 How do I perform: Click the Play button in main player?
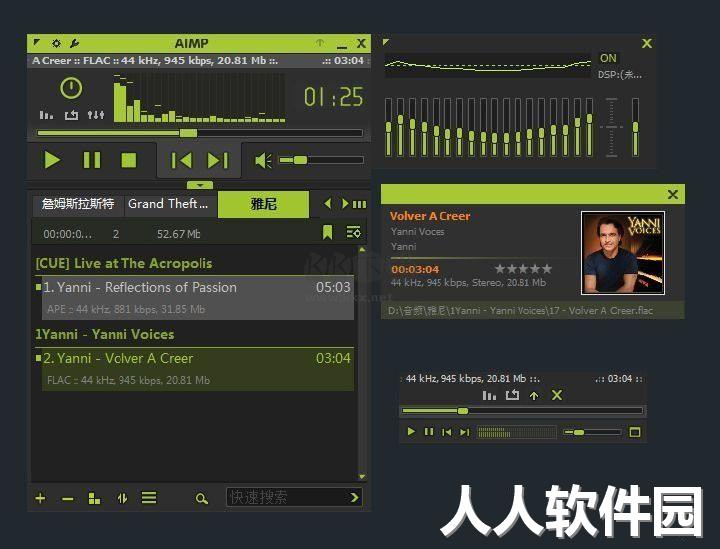point(52,161)
